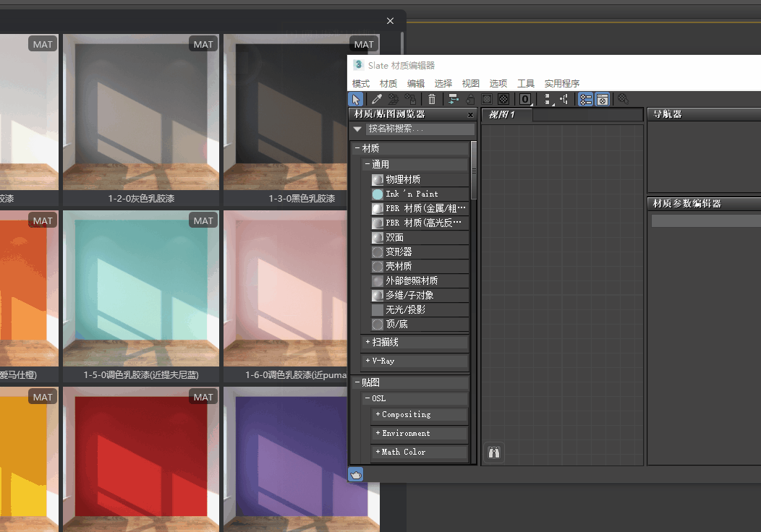Click the binoculars icon in the view
761x532 pixels.
tap(493, 452)
